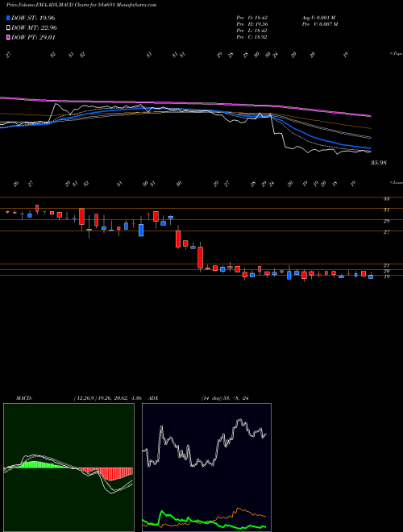Click inside the dark blue ADX chart panel

tap(206, 468)
